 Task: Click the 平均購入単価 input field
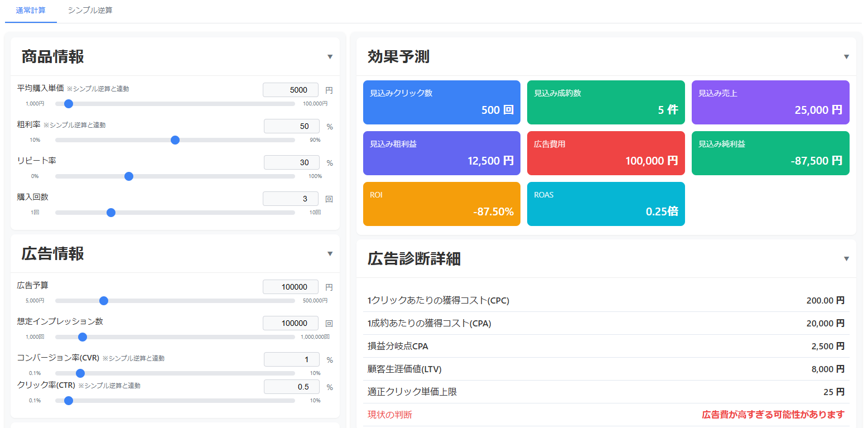pos(291,90)
